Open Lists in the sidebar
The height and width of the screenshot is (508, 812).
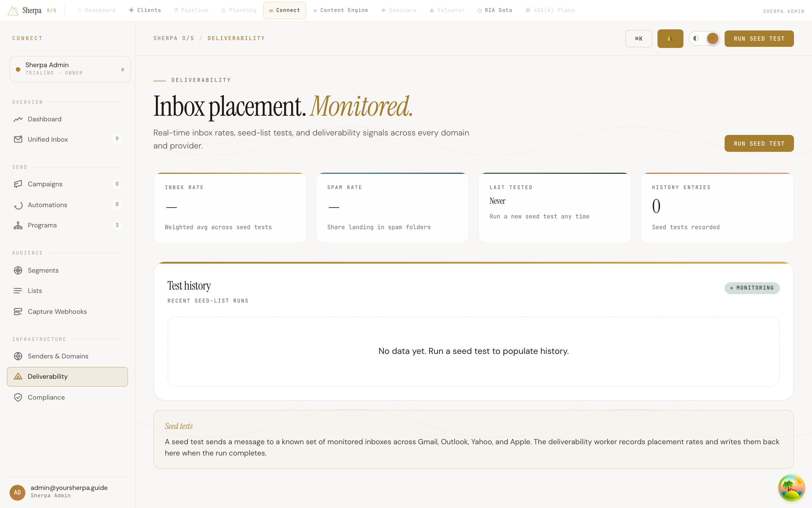pyautogui.click(x=67, y=291)
